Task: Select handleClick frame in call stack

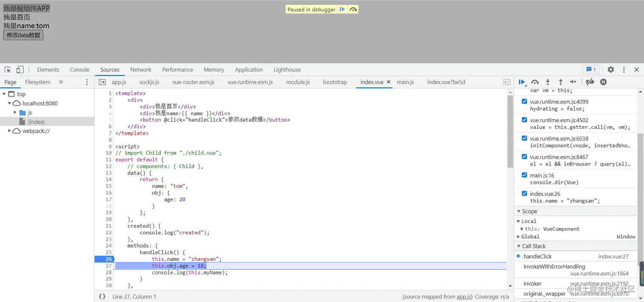Action: (576, 256)
